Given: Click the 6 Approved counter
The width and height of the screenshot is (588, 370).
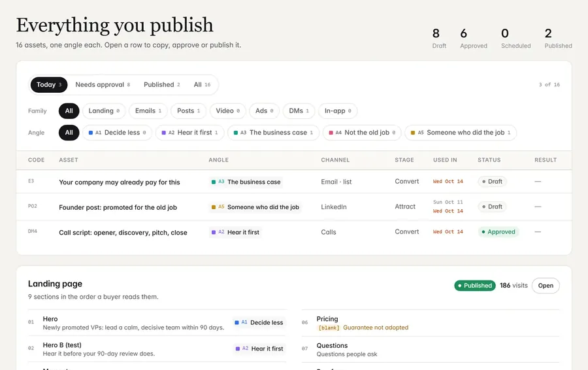Looking at the screenshot, I should [x=474, y=39].
